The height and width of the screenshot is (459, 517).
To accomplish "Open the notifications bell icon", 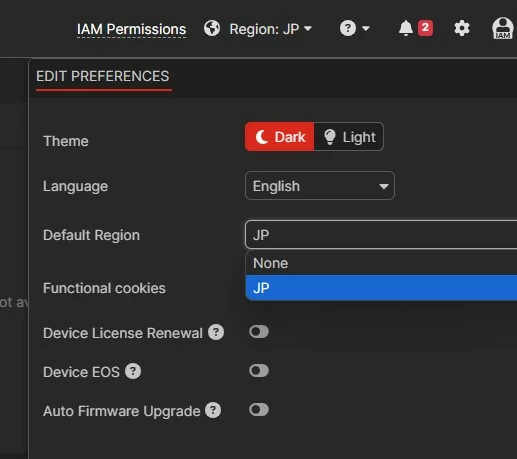I will [x=406, y=28].
